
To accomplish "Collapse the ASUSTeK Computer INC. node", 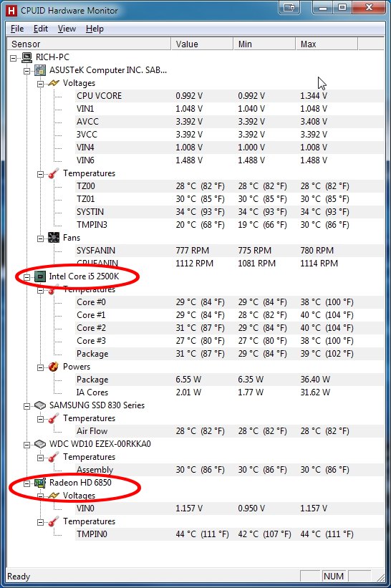I will [27, 71].
